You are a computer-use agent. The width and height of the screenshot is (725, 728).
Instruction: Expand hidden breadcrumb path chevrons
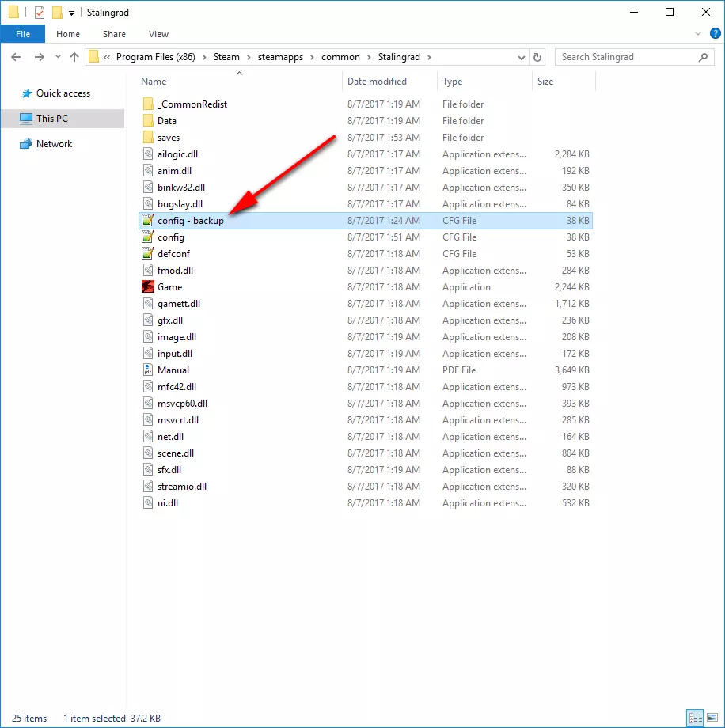pos(107,57)
